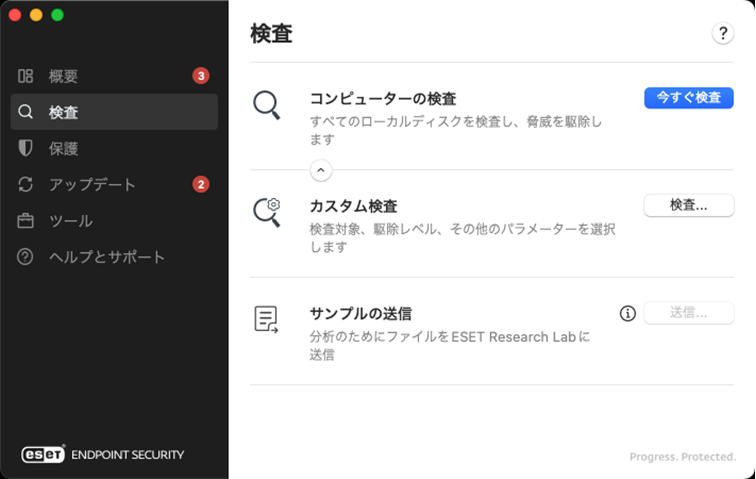Click the description すべてのローカルディスクを検査し

[x=456, y=130]
